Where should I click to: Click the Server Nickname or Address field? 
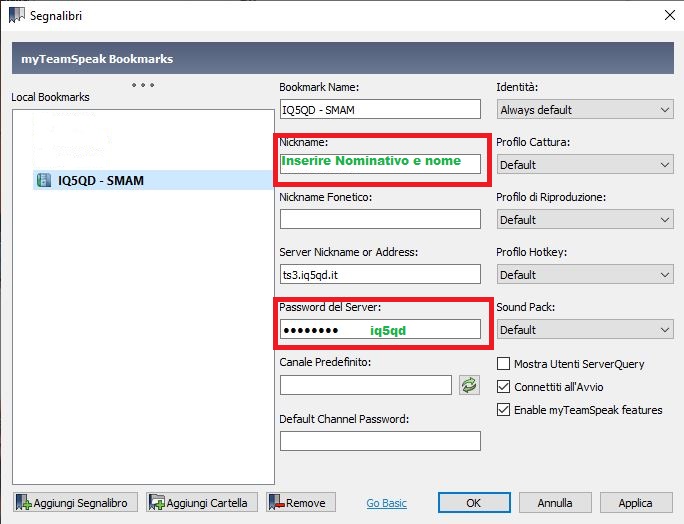pos(380,275)
